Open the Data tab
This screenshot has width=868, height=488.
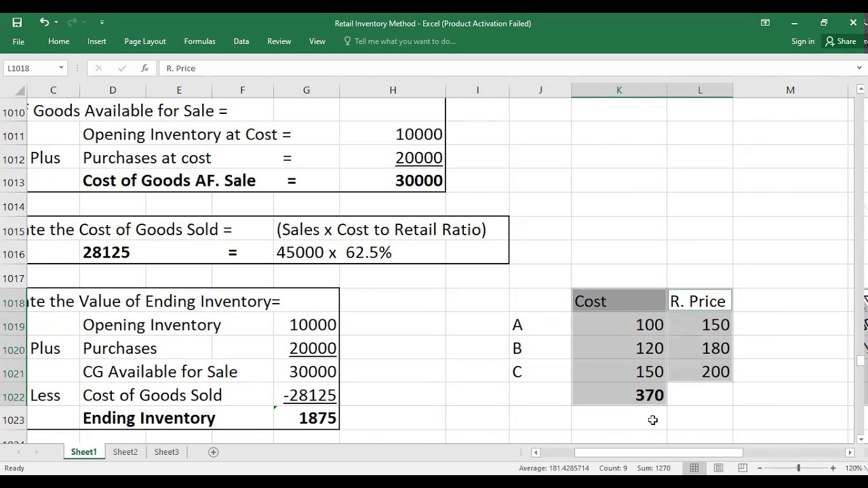(x=241, y=41)
